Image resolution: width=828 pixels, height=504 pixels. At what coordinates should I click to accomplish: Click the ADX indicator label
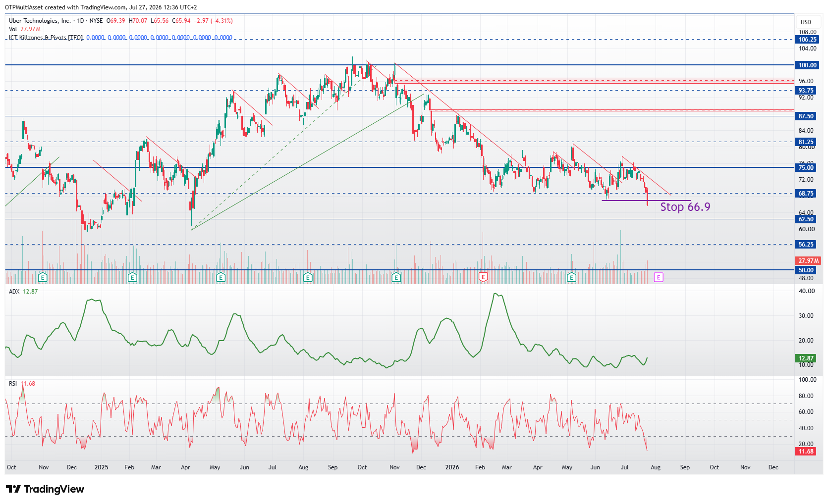14,292
